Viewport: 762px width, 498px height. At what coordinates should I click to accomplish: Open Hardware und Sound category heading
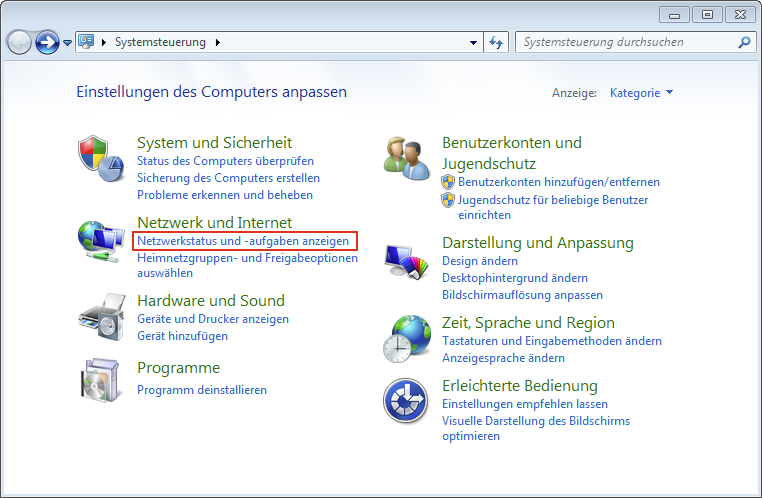211,301
